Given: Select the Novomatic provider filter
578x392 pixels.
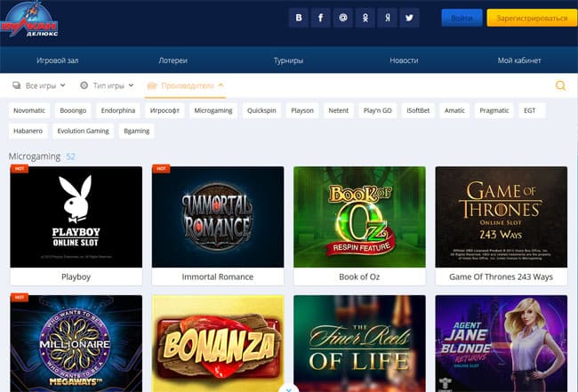Looking at the screenshot, I should [x=29, y=110].
